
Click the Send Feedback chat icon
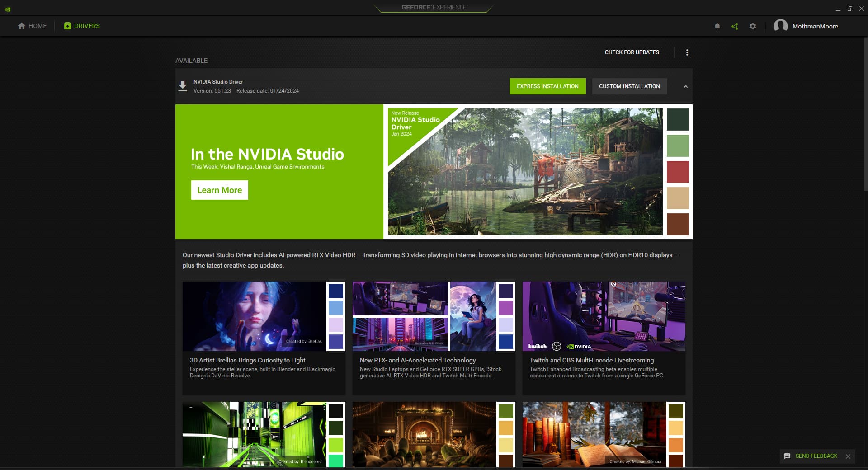click(x=787, y=456)
